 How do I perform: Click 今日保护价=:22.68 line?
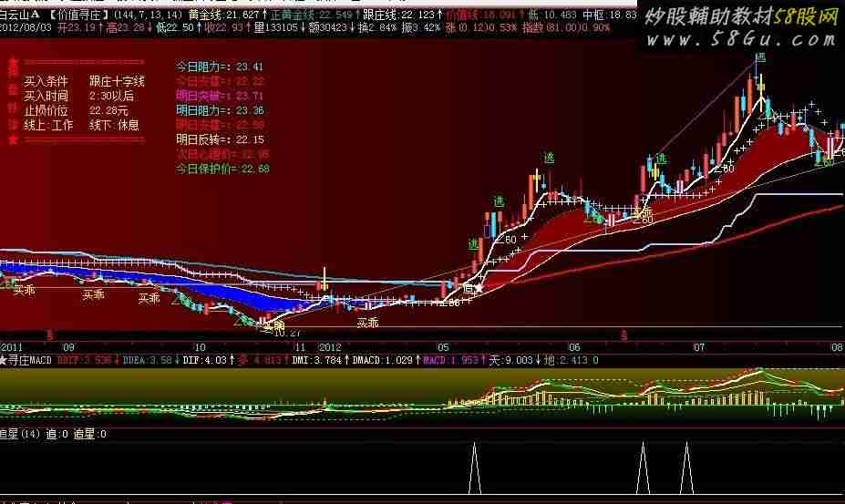coord(222,169)
